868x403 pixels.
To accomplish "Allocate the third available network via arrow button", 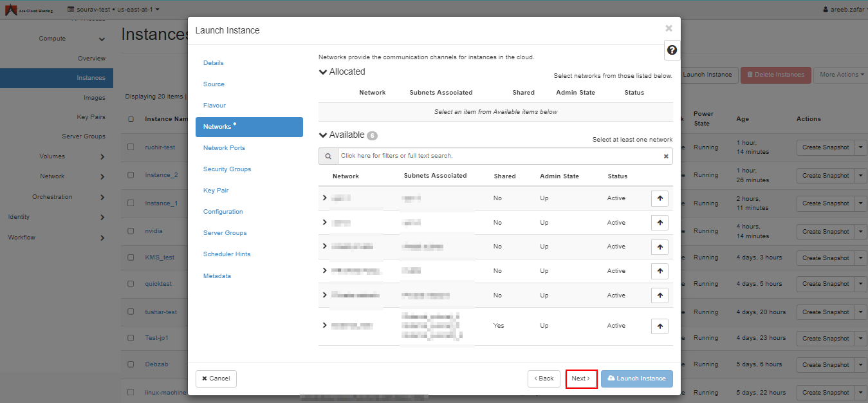I will click(660, 247).
